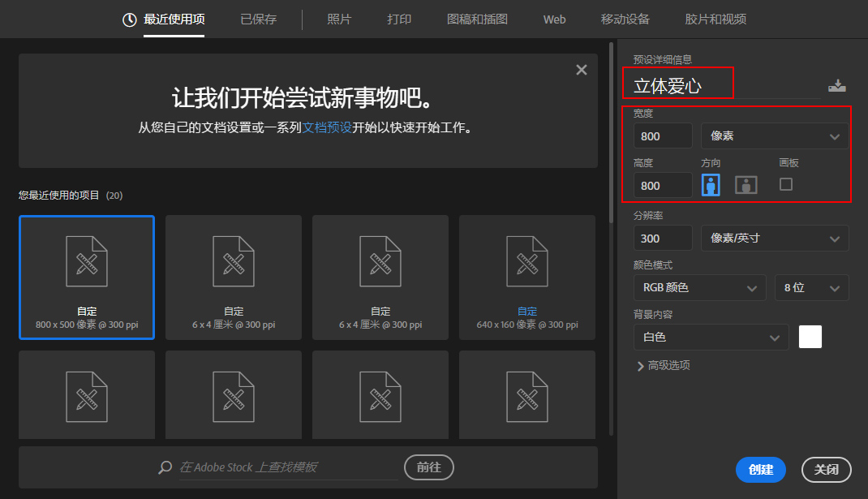Select the landscape orientation icon under 方向
This screenshot has height=499, width=868.
click(745, 184)
